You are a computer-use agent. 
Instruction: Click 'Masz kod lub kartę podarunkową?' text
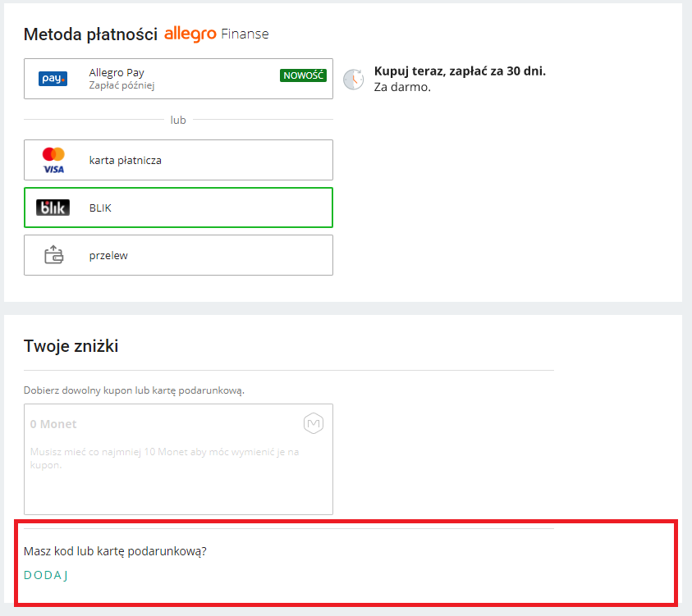click(x=115, y=551)
